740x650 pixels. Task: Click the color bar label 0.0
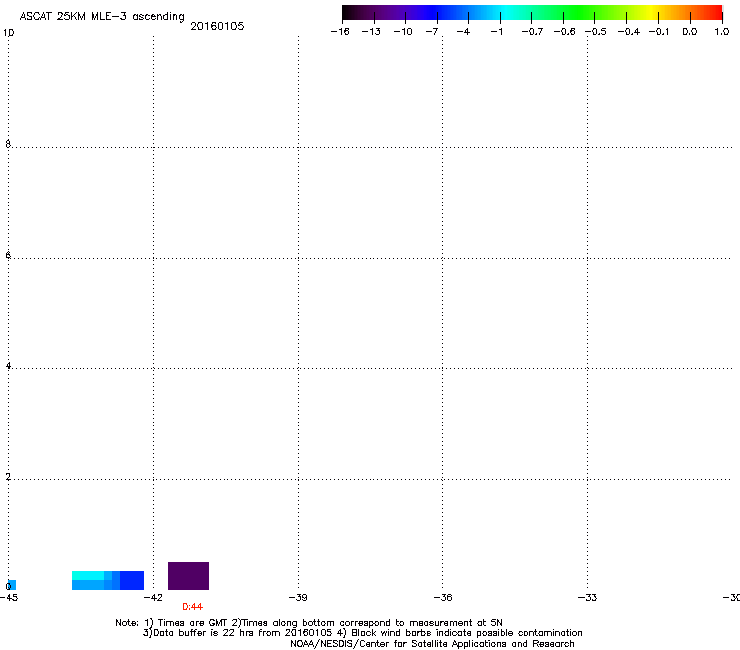690,32
